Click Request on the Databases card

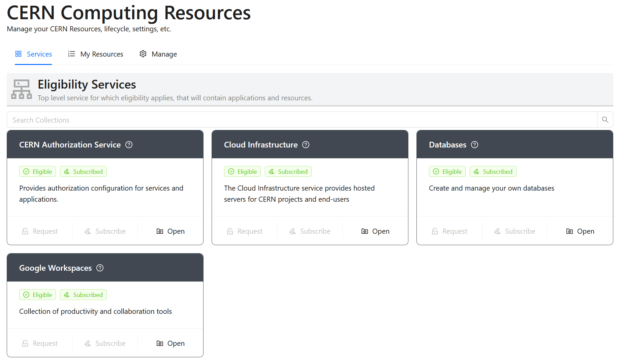(x=449, y=231)
